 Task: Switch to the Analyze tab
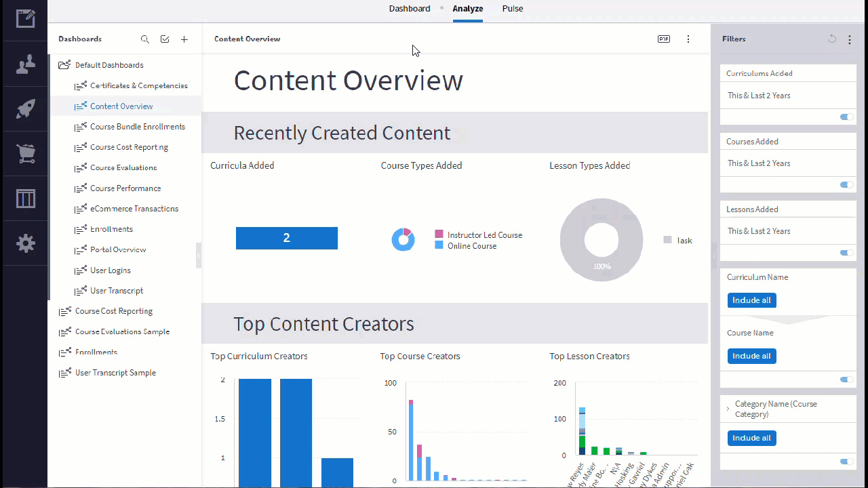click(468, 9)
